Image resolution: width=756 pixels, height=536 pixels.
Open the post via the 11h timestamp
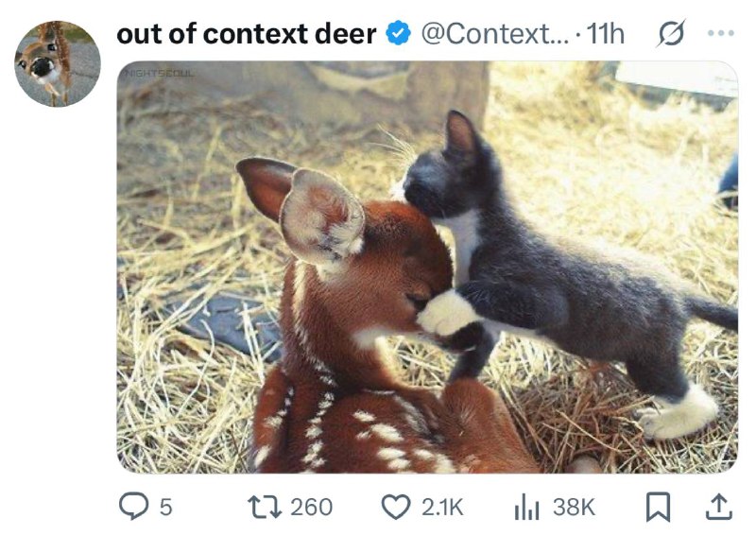(x=605, y=34)
